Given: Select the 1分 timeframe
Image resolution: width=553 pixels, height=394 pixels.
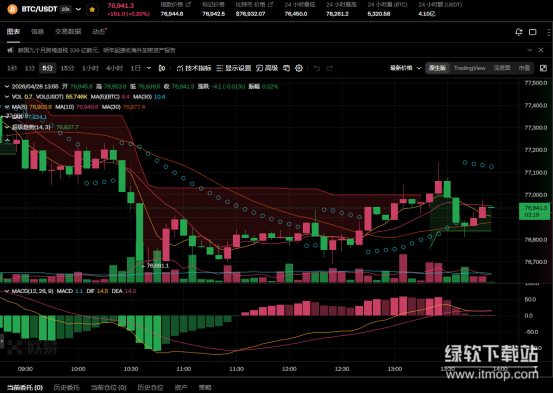Looking at the screenshot, I should pyautogui.click(x=30, y=68).
